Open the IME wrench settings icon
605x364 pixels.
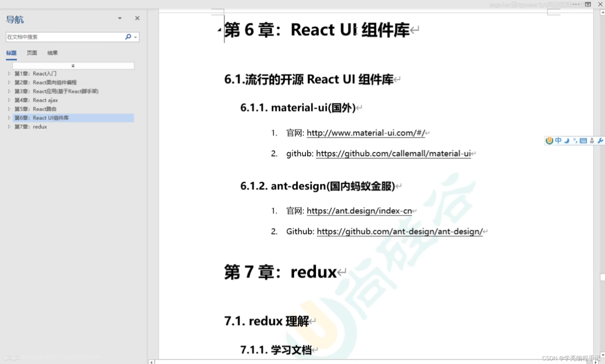[x=600, y=140]
